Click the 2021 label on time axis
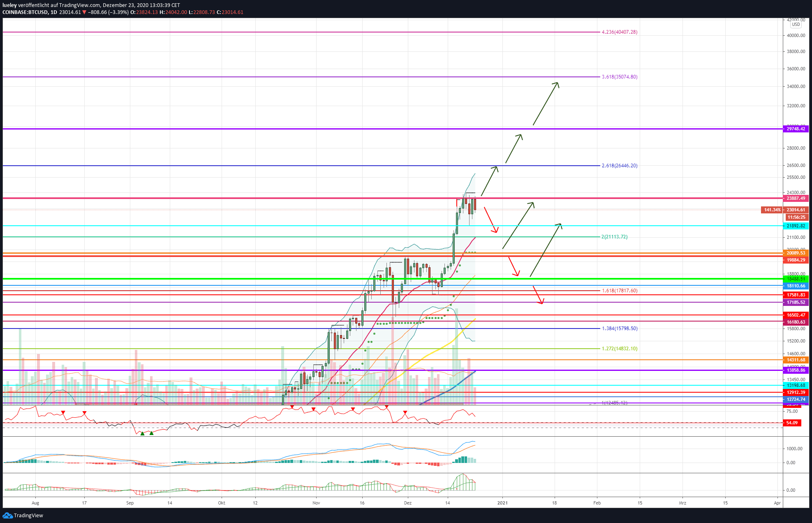Viewport: 812px width, 523px height. [x=502, y=503]
